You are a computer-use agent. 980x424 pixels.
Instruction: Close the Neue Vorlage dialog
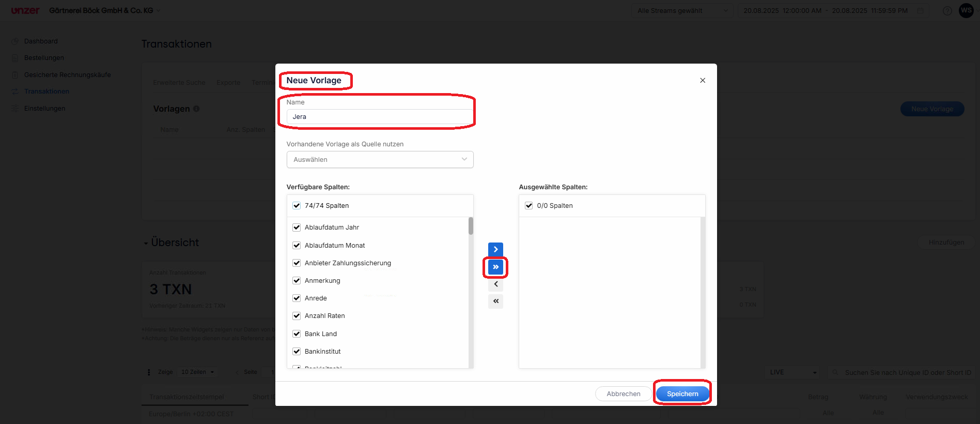click(x=702, y=80)
